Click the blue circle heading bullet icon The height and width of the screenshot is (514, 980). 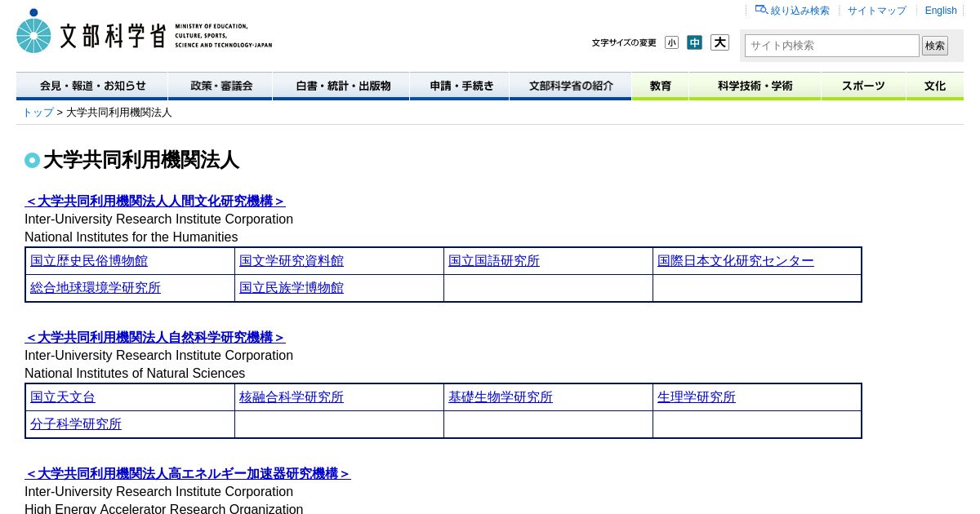pyautogui.click(x=32, y=161)
